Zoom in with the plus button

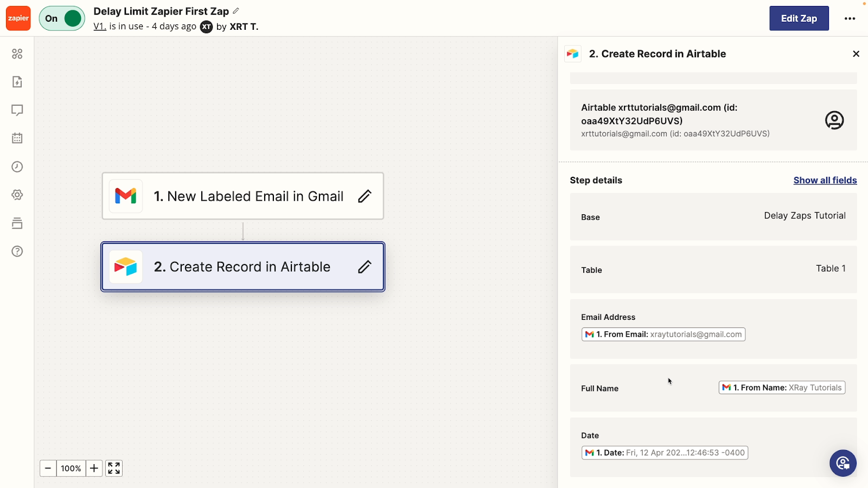94,468
